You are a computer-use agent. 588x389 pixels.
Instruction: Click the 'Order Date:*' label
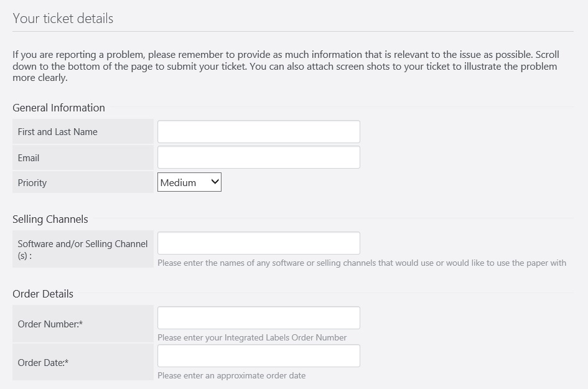pyautogui.click(x=43, y=362)
